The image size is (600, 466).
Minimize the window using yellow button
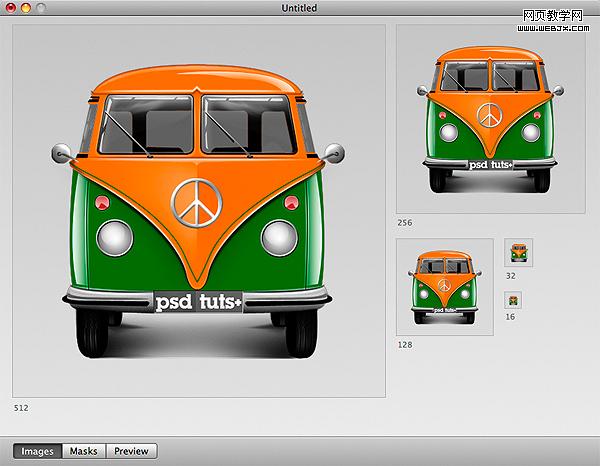26,7
